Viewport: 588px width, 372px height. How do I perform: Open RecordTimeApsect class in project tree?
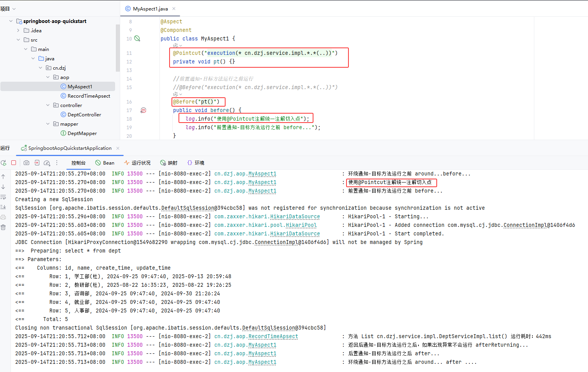tap(89, 96)
